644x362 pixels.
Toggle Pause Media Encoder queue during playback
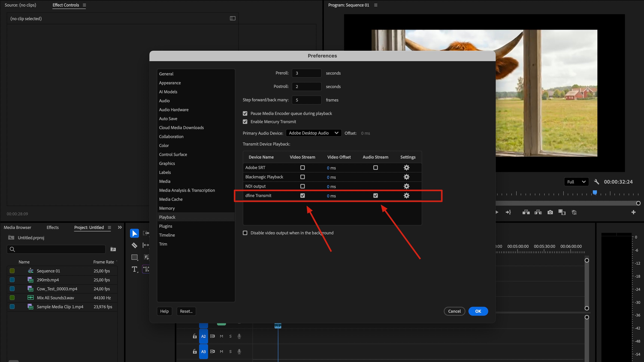[x=245, y=113]
